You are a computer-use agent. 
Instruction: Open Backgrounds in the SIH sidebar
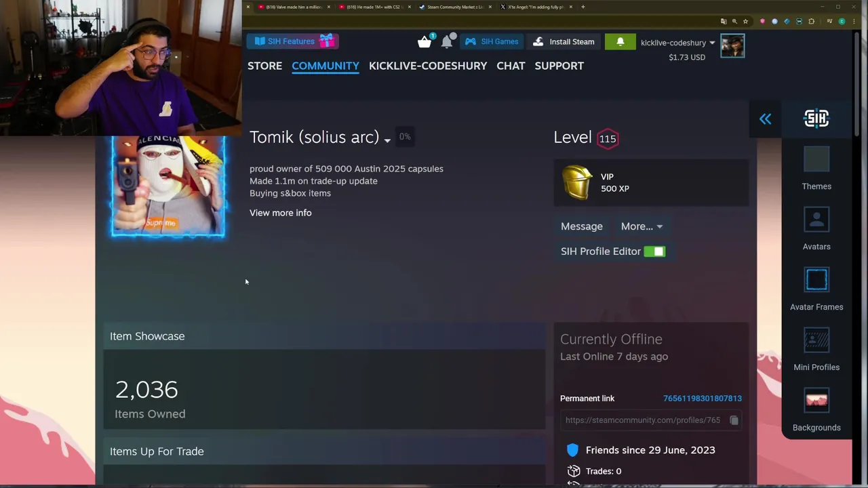[x=816, y=410]
